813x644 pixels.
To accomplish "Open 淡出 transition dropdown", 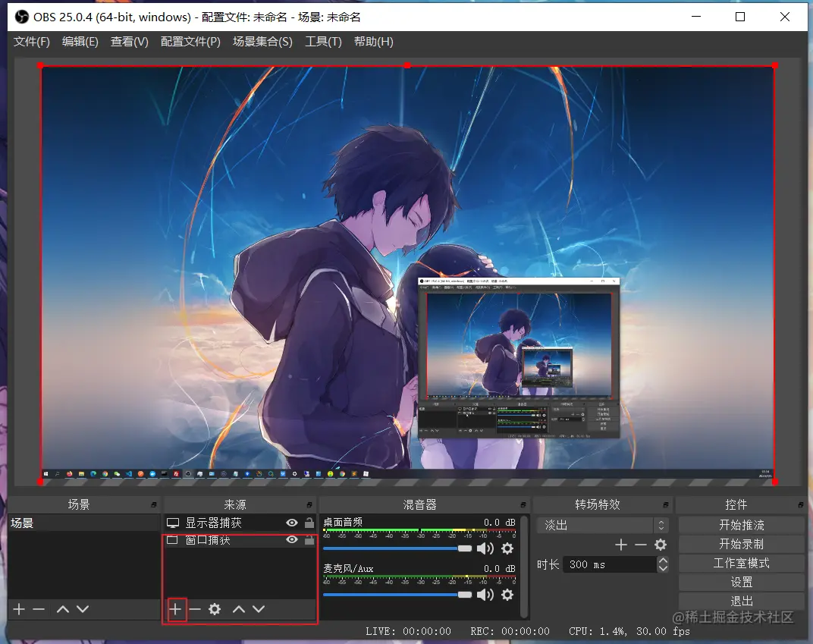I will click(x=602, y=525).
